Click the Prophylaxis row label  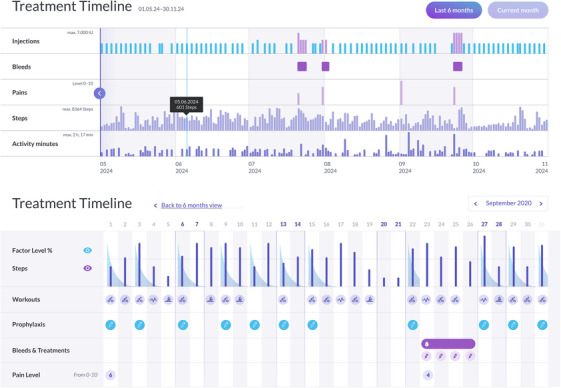click(29, 325)
